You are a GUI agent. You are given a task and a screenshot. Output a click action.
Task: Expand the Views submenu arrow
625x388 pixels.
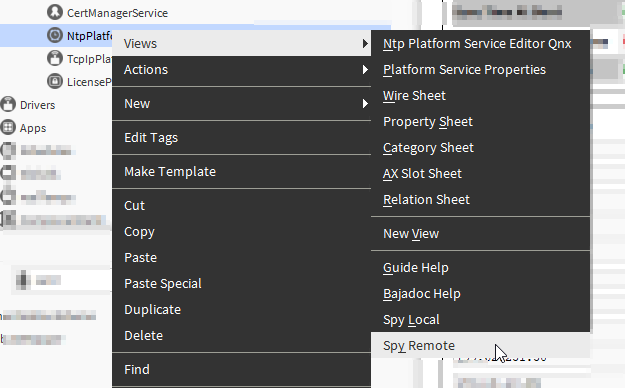tap(365, 43)
